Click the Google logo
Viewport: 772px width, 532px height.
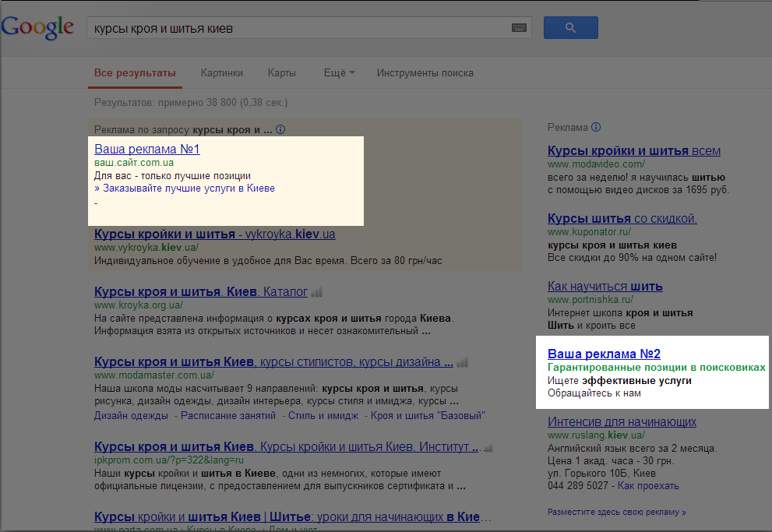tap(37, 27)
